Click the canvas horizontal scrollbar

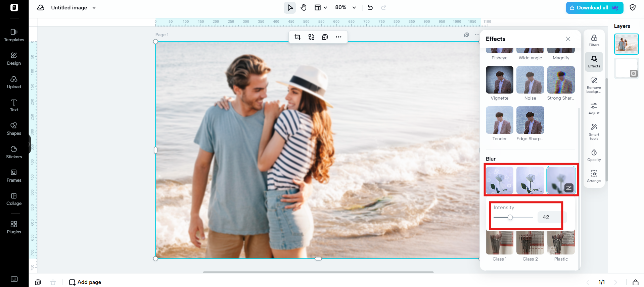coord(318,272)
